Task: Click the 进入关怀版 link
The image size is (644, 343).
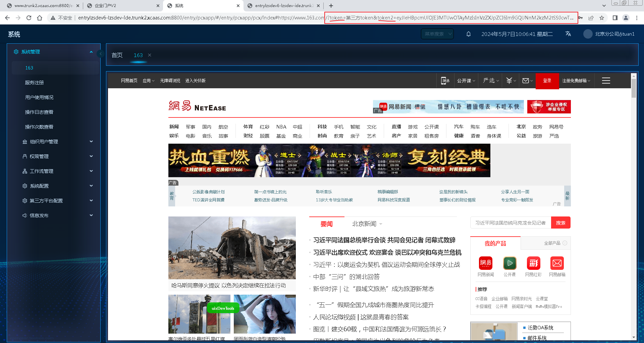Action: pyautogui.click(x=195, y=81)
